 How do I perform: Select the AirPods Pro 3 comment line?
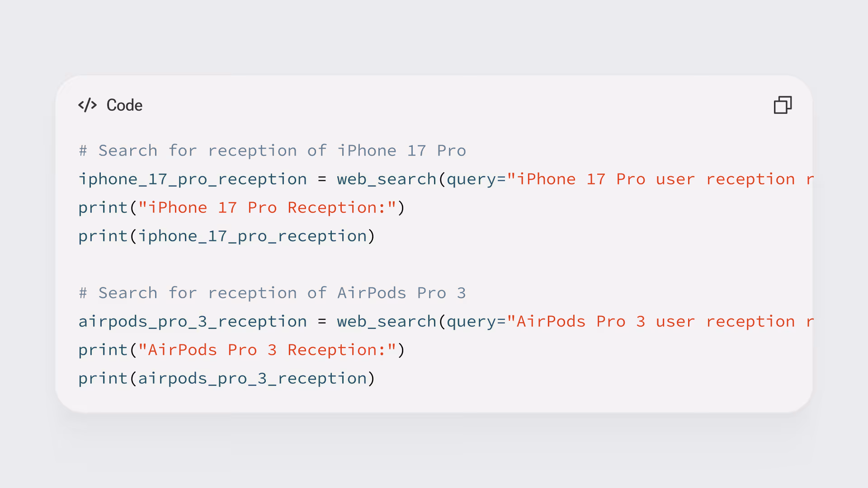(x=271, y=292)
